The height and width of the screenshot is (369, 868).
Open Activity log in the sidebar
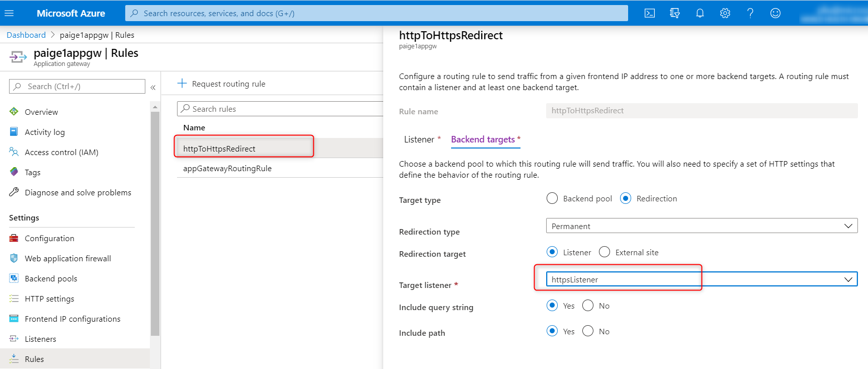(45, 132)
